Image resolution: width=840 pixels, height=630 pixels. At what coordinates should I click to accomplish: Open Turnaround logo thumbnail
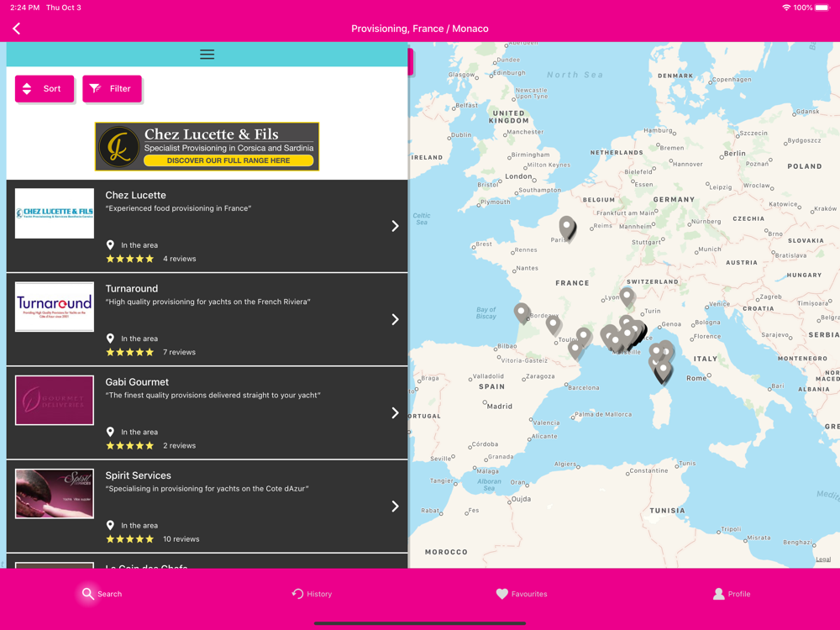click(55, 307)
